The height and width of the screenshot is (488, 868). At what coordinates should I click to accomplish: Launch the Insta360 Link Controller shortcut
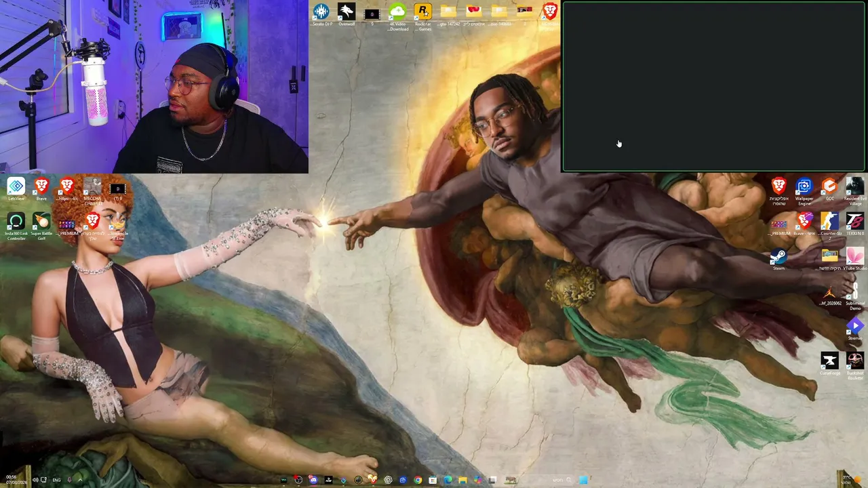(x=16, y=227)
